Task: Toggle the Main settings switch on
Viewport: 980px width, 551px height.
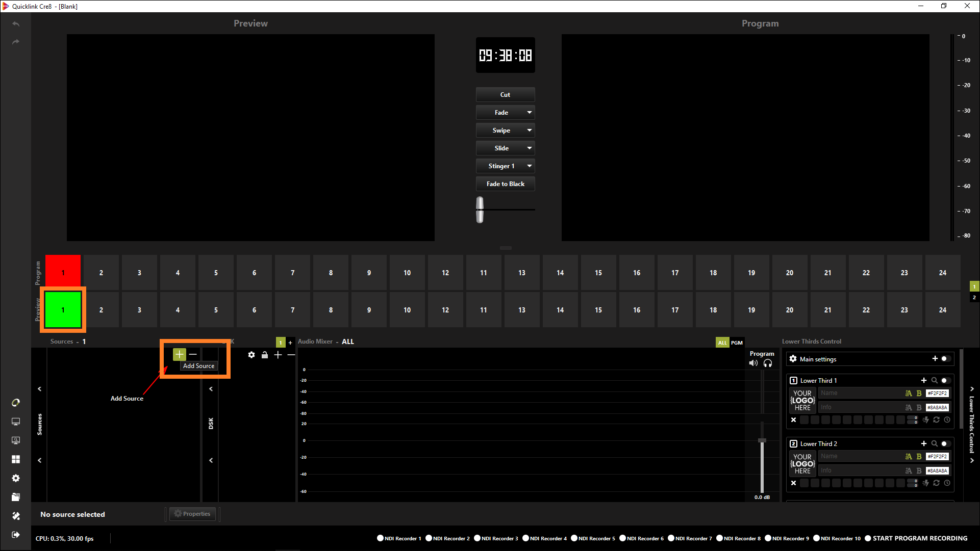Action: 946,359
